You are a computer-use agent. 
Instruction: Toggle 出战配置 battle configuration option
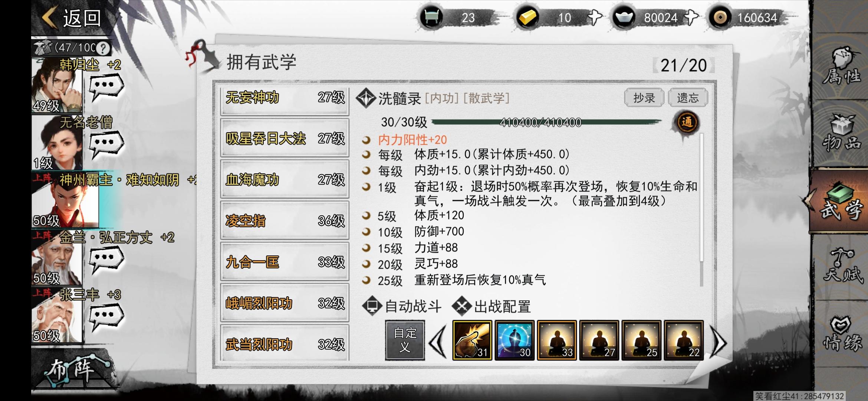tap(491, 307)
